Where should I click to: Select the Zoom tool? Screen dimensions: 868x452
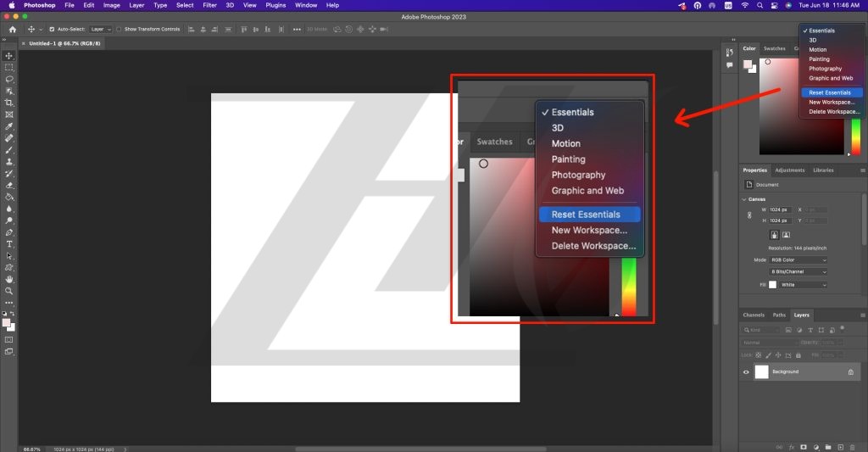click(9, 291)
